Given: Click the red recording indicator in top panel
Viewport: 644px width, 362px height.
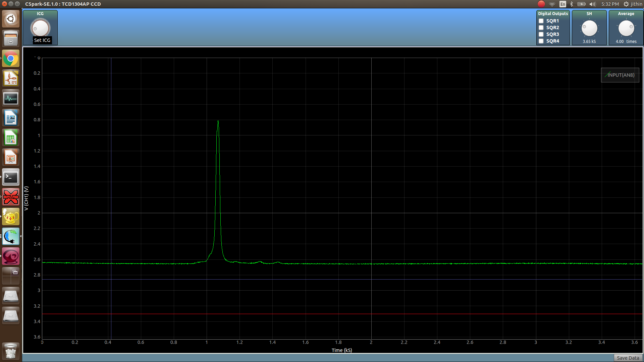Looking at the screenshot, I should (541, 4).
